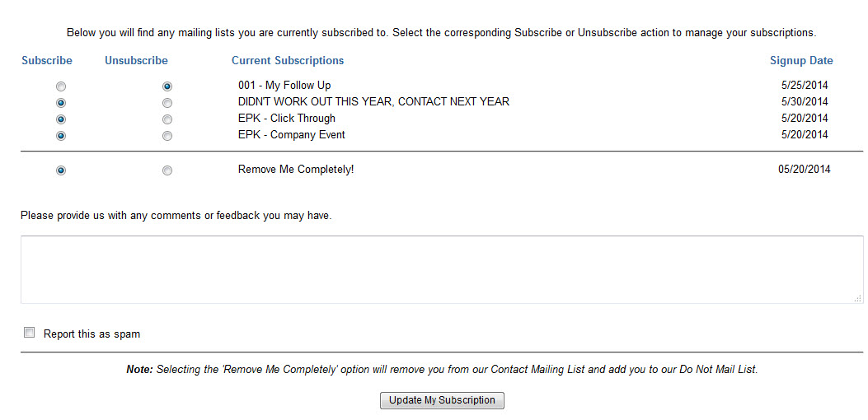Viewport: 868px width, 420px height.
Task: Click the Subscribe column header
Action: click(x=47, y=60)
